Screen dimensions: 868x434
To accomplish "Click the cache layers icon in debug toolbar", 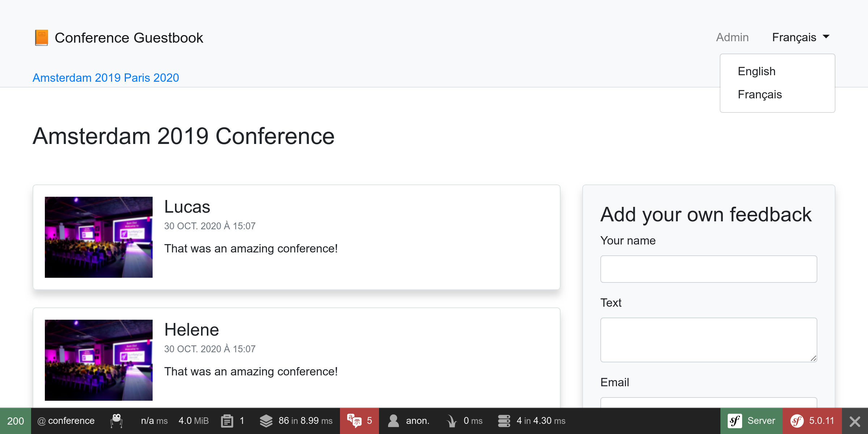I will (x=266, y=421).
